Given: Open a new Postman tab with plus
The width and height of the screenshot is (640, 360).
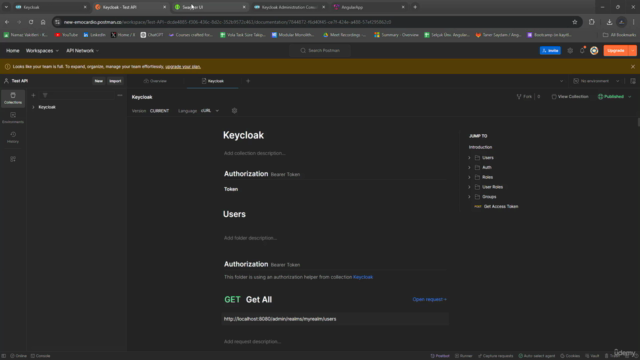Looking at the screenshot, I should click(248, 81).
